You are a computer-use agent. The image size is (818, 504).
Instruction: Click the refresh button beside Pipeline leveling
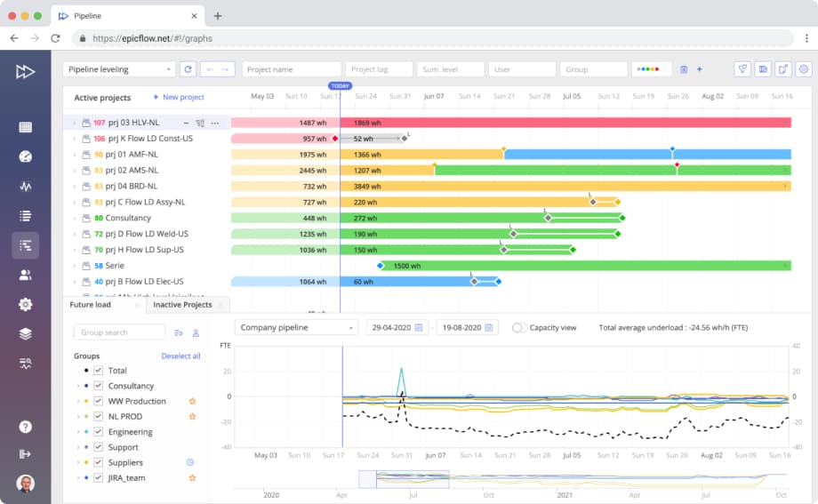[x=188, y=69]
